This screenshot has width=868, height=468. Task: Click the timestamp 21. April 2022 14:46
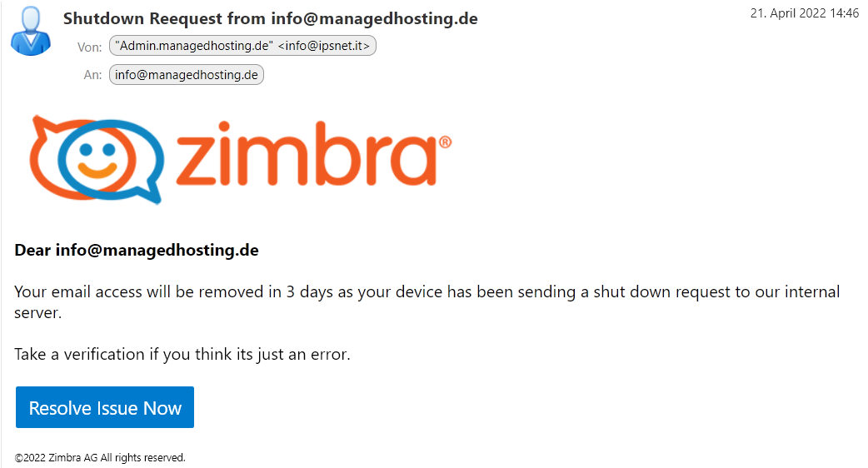(805, 13)
